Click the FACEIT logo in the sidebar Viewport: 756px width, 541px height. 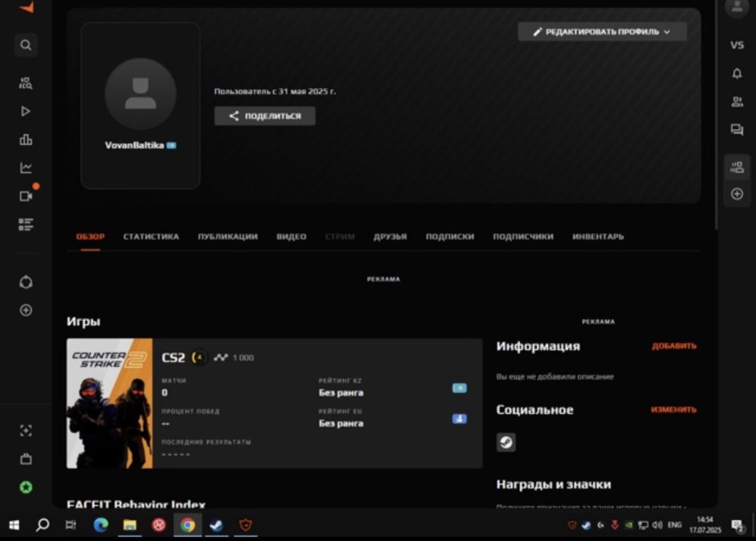[x=26, y=7]
